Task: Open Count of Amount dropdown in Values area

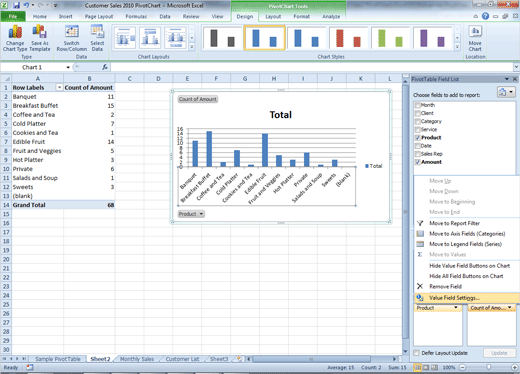Action: [510, 308]
